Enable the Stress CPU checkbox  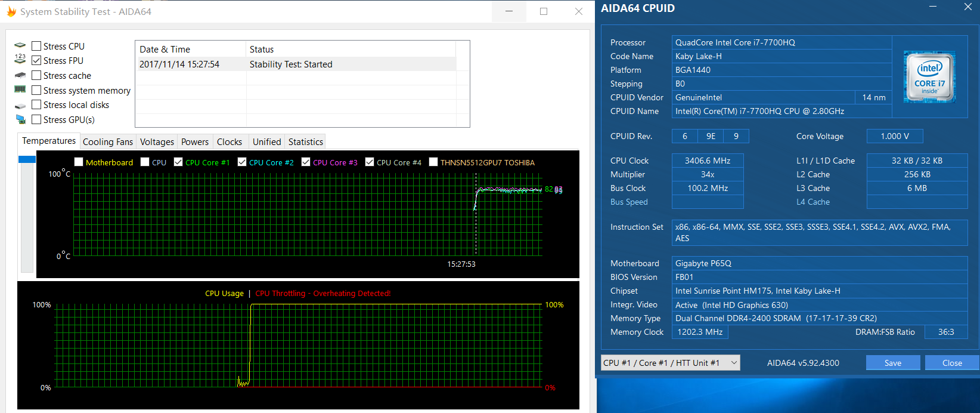click(x=36, y=46)
